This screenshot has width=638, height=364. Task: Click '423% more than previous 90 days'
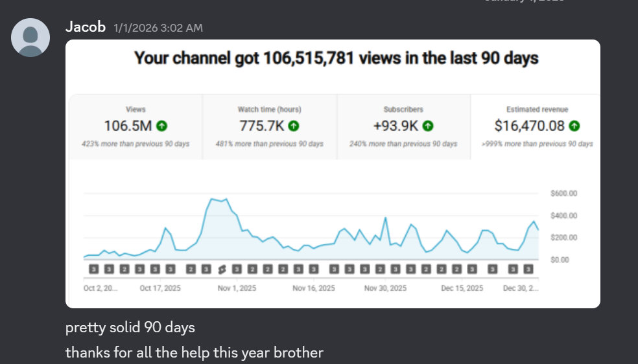[136, 144]
